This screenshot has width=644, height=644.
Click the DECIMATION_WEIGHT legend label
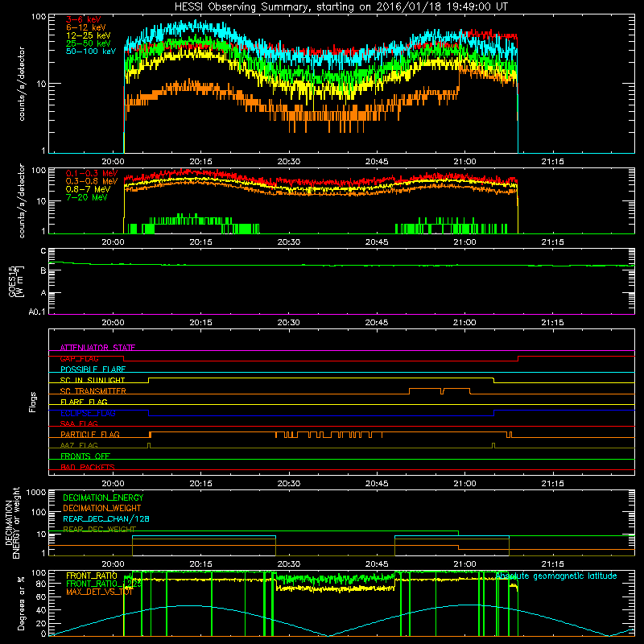pyautogui.click(x=102, y=508)
